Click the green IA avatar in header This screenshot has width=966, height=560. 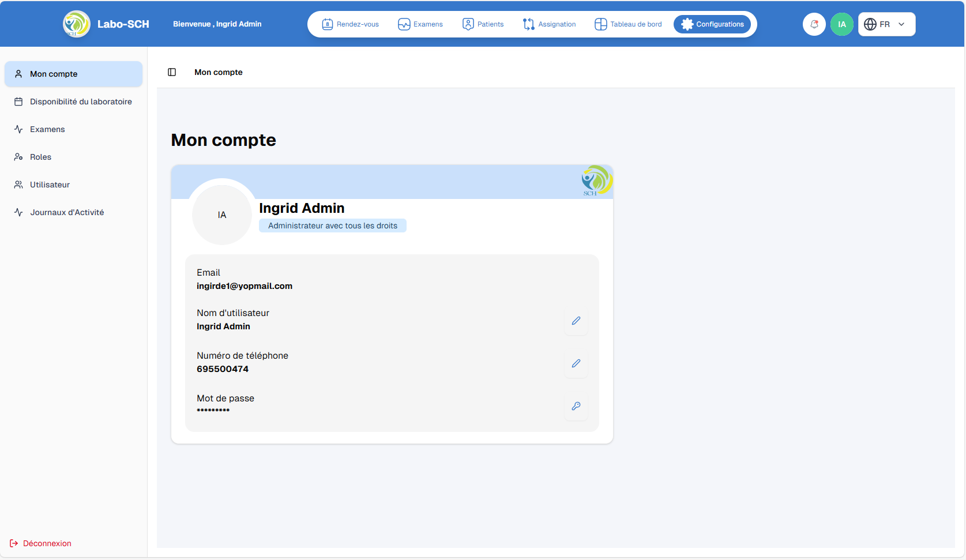[841, 24]
